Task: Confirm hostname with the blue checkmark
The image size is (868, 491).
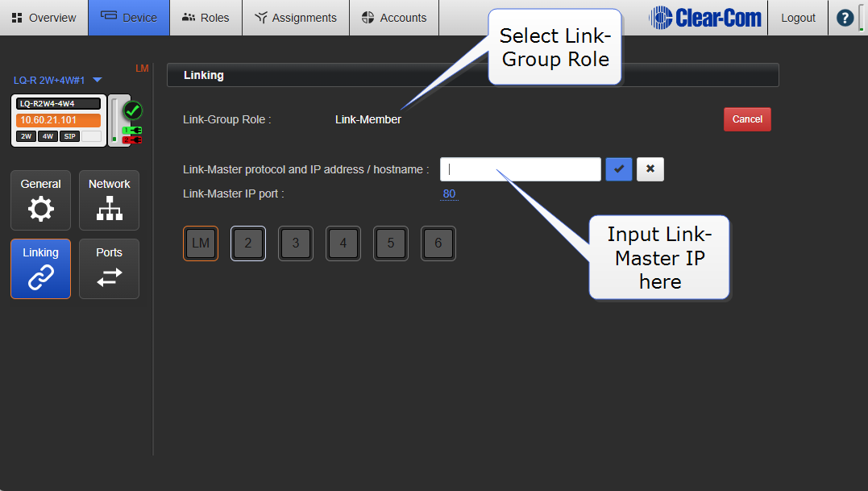Action: (619, 169)
